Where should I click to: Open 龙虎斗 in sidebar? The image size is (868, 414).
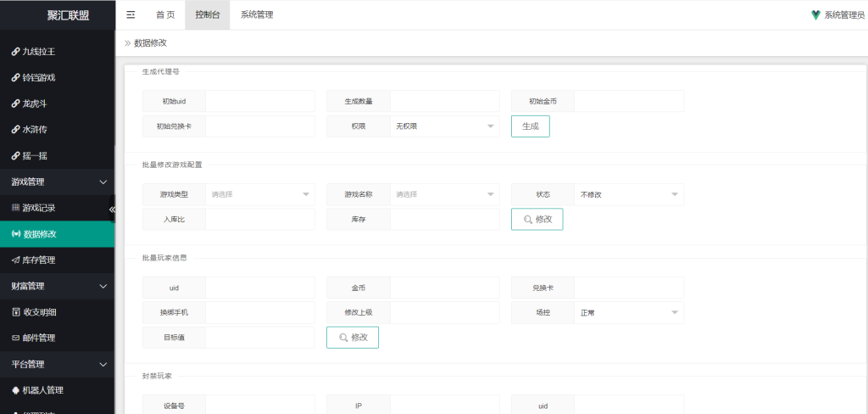point(57,103)
